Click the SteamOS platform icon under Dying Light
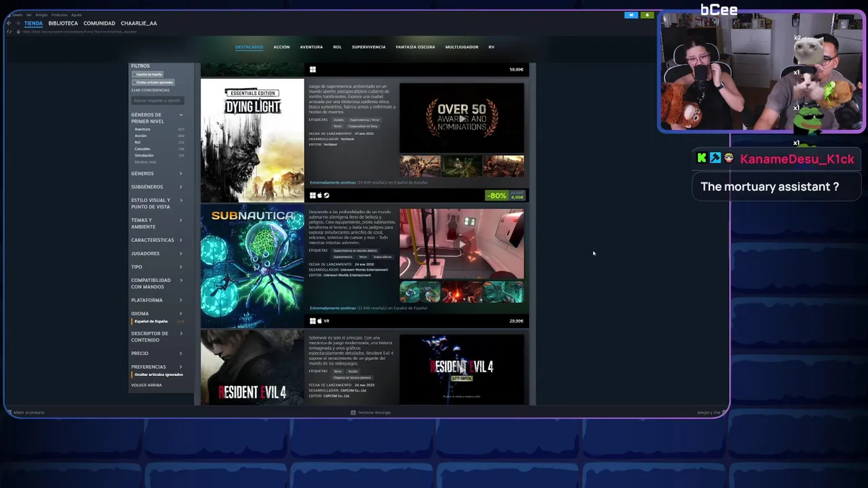The height and width of the screenshot is (488, 868). click(x=326, y=196)
